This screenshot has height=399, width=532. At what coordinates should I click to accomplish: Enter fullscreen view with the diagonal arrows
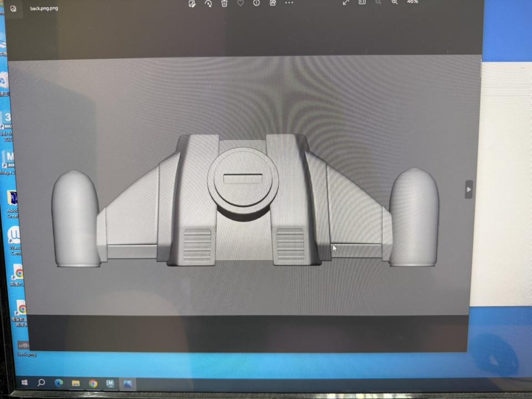pos(345,2)
